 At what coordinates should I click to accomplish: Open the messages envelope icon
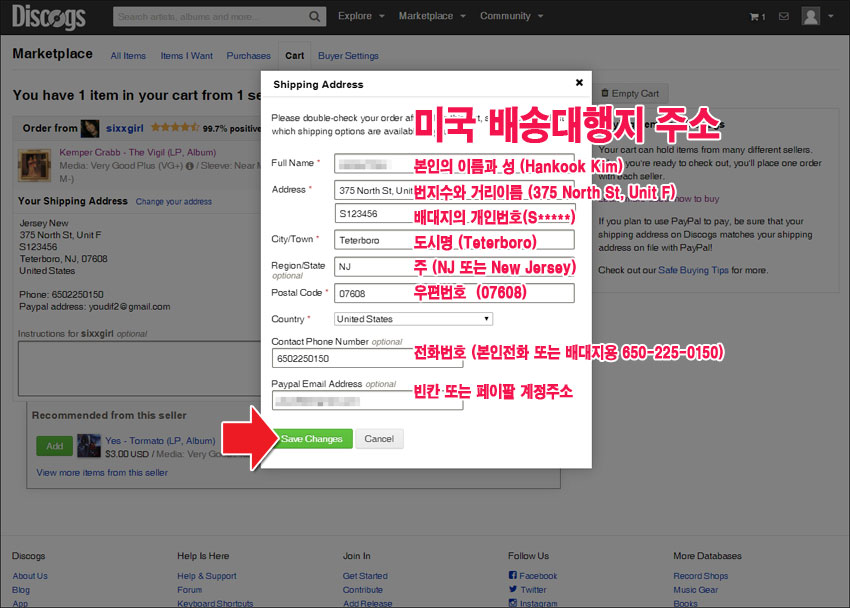click(784, 16)
